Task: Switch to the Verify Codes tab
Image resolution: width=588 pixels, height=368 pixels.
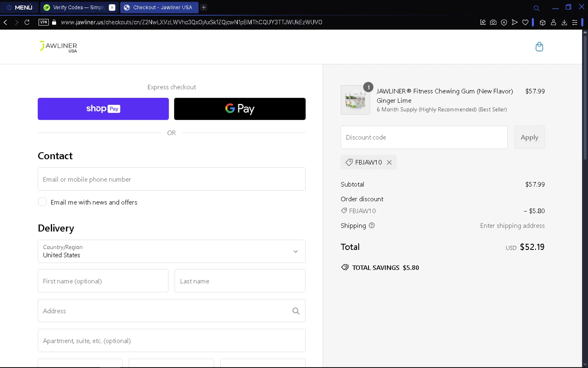Action: tap(74, 7)
